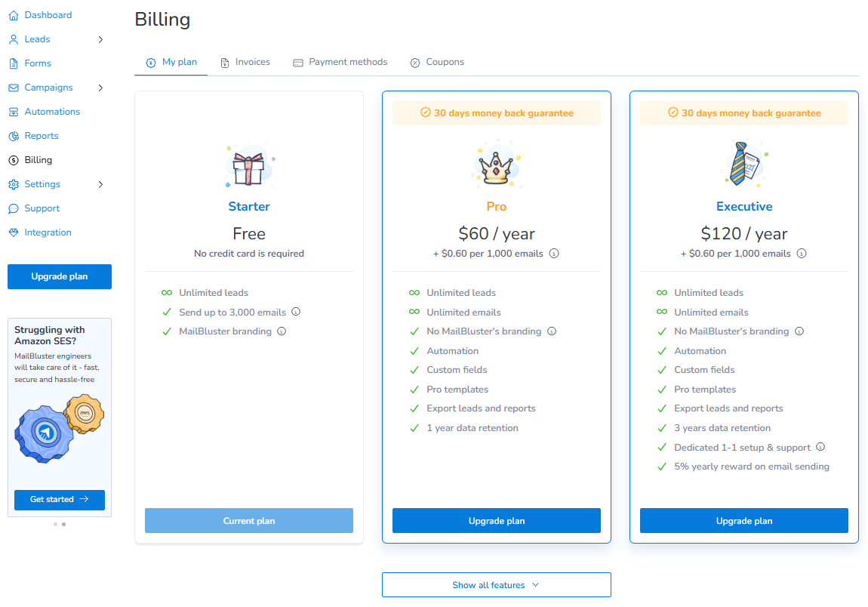Click the gears illustration in Amazon SES promo

59,428
